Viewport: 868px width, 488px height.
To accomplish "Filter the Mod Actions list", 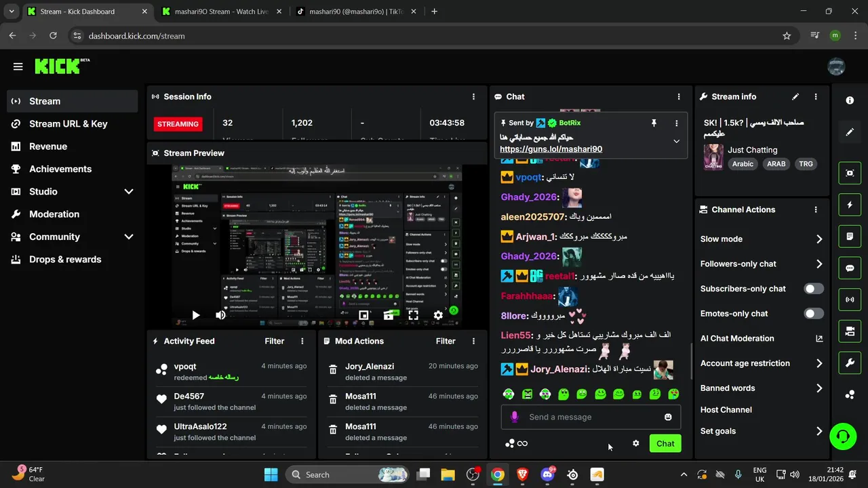I will 446,341.
